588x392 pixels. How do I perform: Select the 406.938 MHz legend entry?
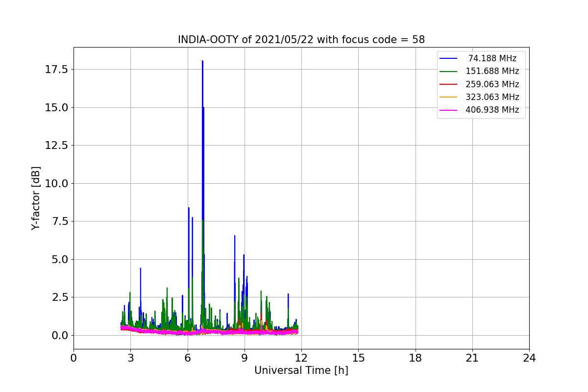pyautogui.click(x=480, y=110)
